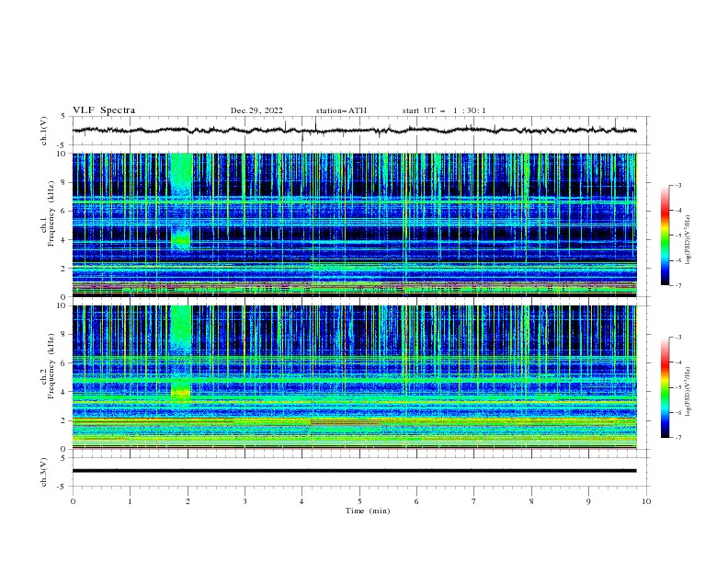728x563 pixels.
Task: Click time axis tick label "10"
Action: (x=646, y=501)
